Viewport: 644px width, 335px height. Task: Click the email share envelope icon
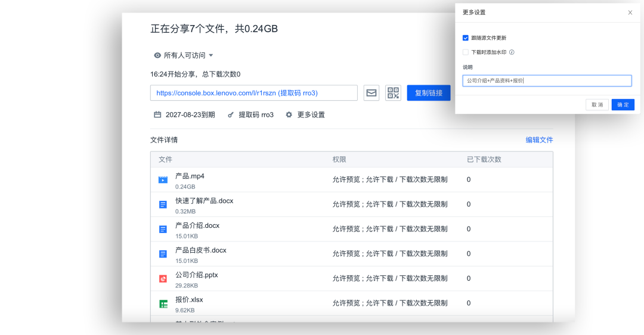pos(371,93)
